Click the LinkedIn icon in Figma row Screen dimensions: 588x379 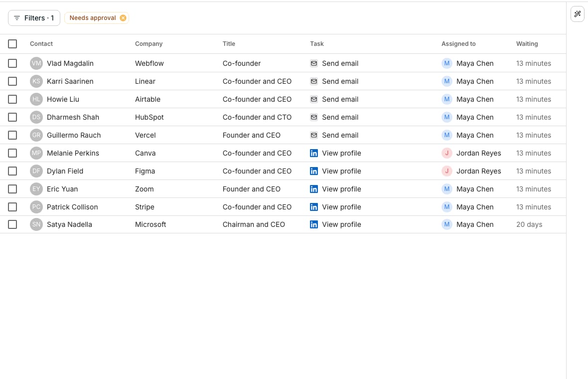[314, 171]
